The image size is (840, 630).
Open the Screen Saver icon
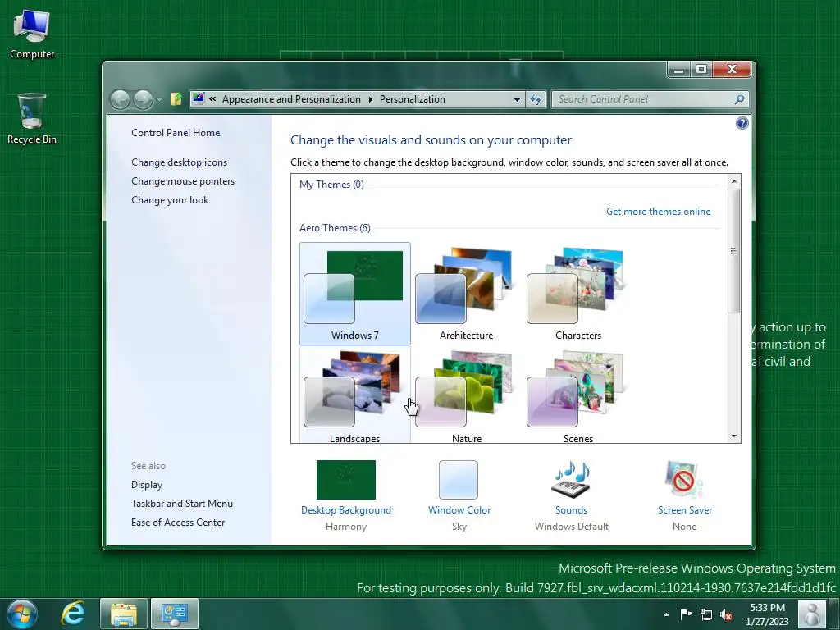click(x=685, y=479)
